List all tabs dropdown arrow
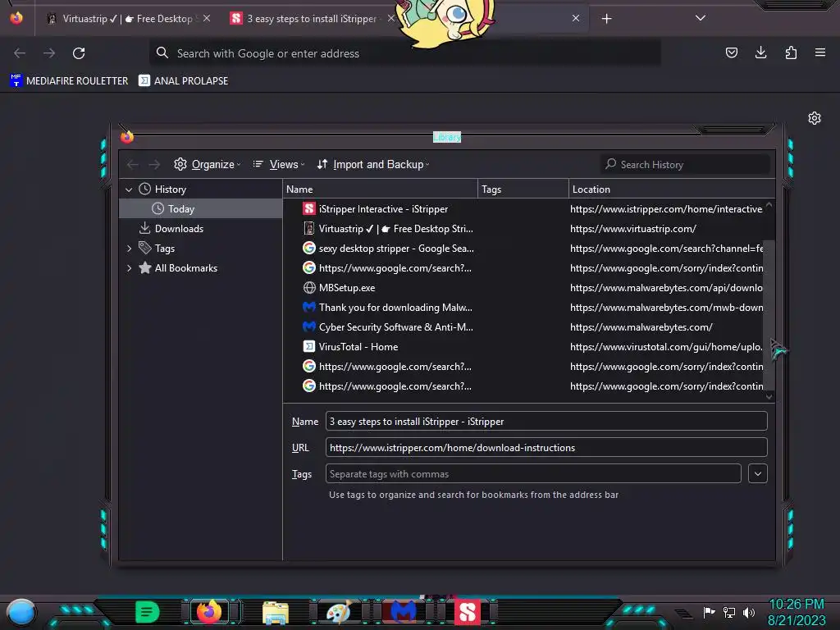The image size is (840, 630). [701, 18]
